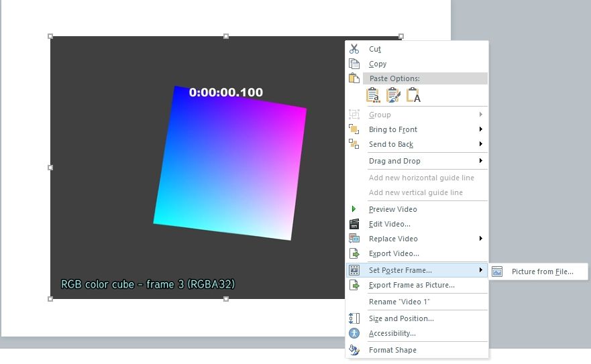This screenshot has height=364, width=591.
Task: Open the Set Poster Frame... entry
Action: coord(417,270)
